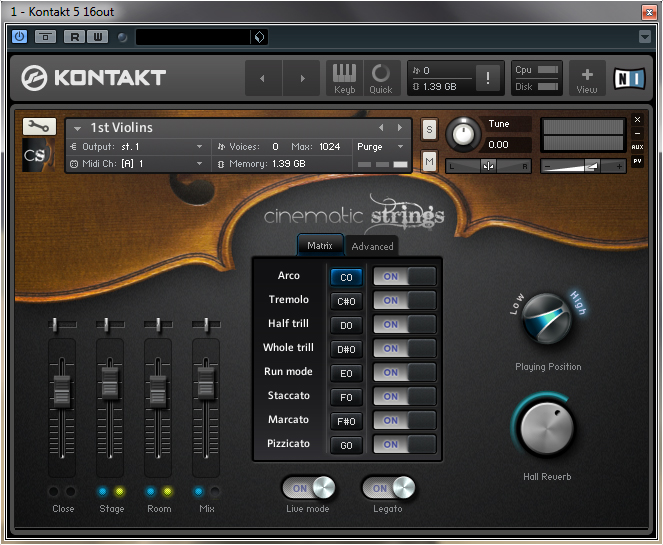This screenshot has height=545, width=663.
Task: Click the R read automation button
Action: click(74, 37)
